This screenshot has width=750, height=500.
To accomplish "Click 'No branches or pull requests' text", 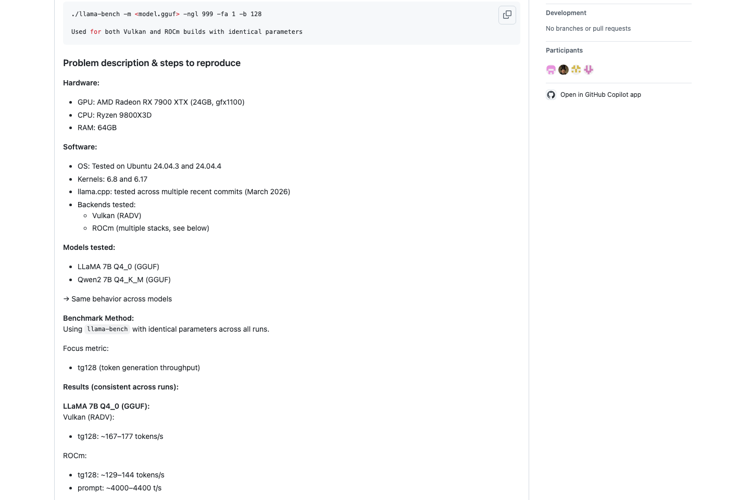I will pyautogui.click(x=588, y=29).
